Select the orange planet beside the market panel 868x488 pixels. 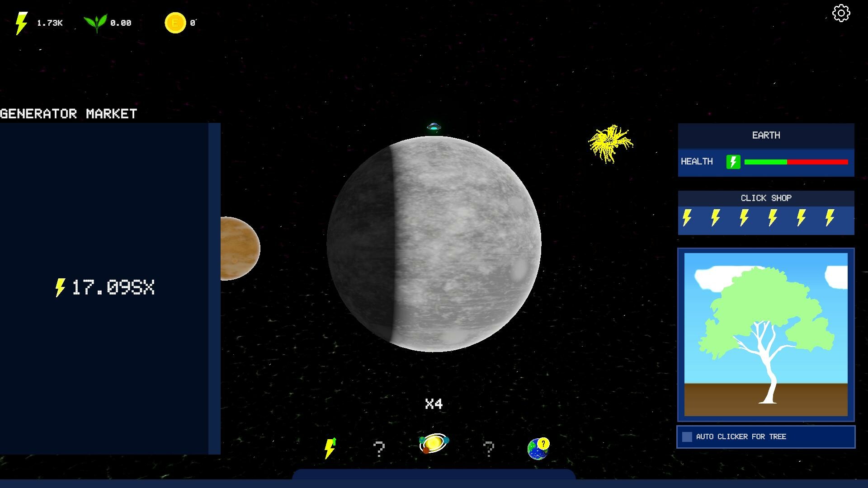click(240, 249)
